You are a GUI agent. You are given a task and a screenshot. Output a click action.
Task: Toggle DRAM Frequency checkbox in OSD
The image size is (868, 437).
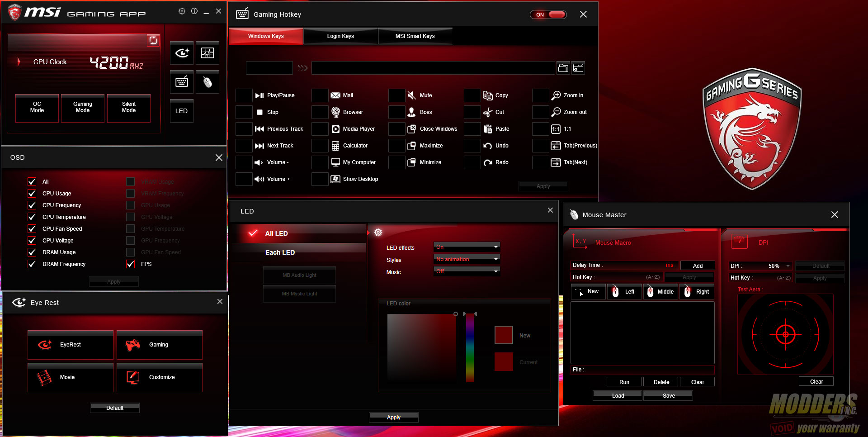32,264
